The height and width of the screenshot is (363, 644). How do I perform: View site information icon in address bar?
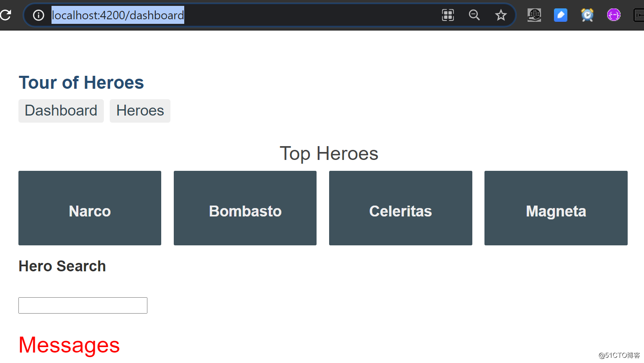39,15
